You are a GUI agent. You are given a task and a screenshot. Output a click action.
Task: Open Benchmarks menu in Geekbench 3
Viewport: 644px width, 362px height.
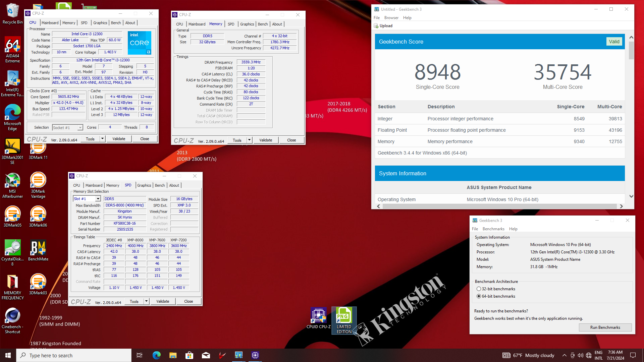[x=493, y=229]
